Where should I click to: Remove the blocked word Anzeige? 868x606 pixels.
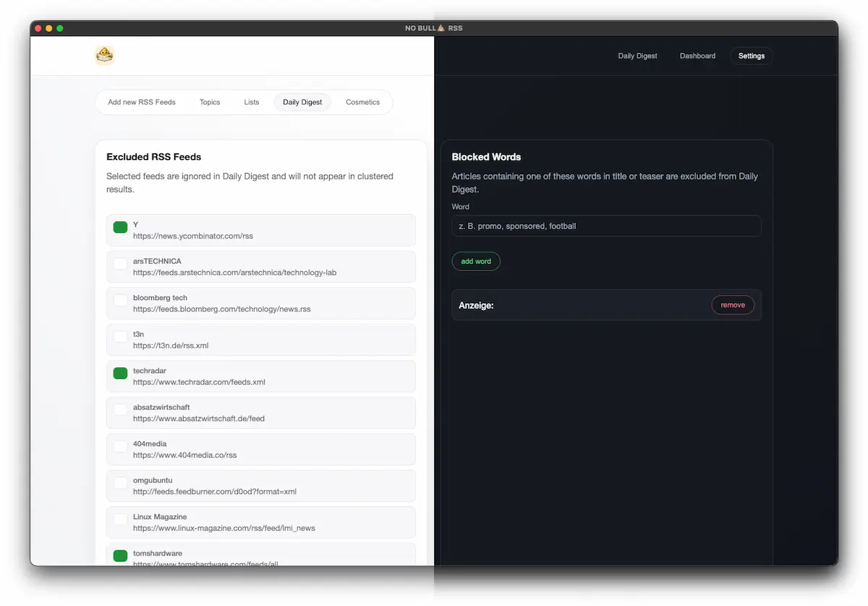[x=732, y=304]
